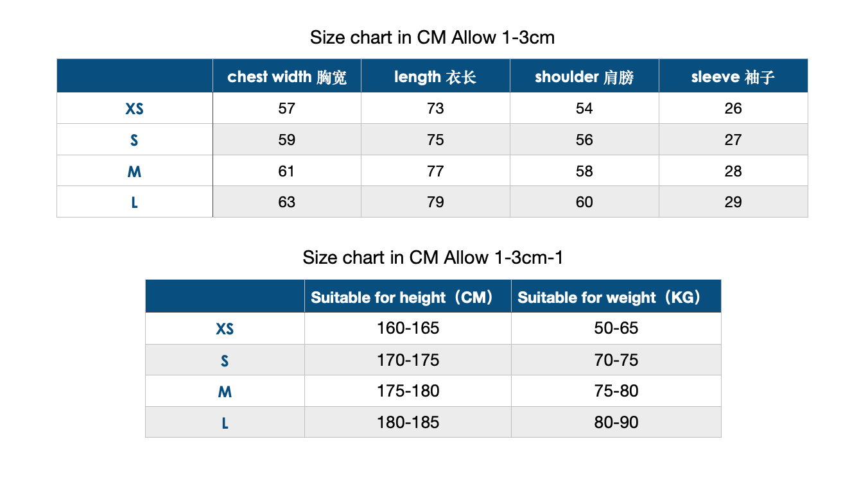Select the 'sleeve 袖子' header cell

[733, 76]
